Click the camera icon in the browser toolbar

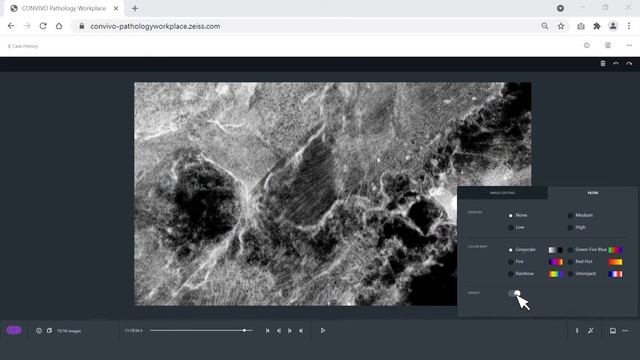(581, 26)
